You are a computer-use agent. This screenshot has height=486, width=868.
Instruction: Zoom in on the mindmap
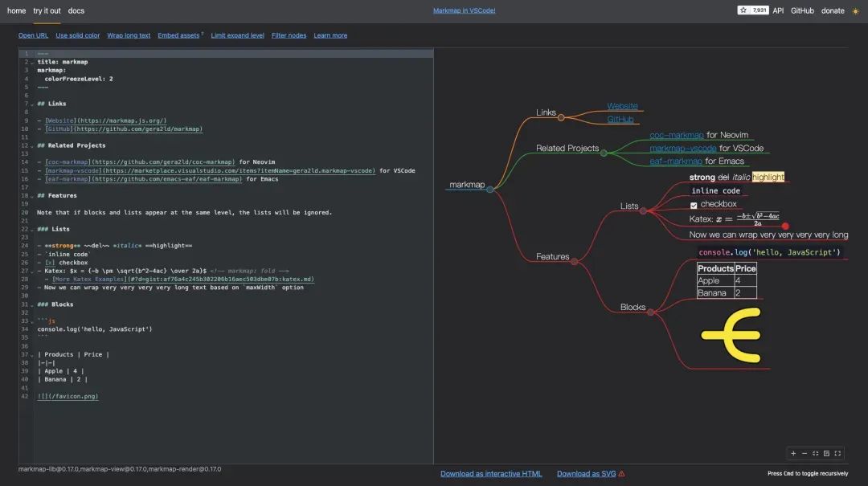pyautogui.click(x=792, y=452)
